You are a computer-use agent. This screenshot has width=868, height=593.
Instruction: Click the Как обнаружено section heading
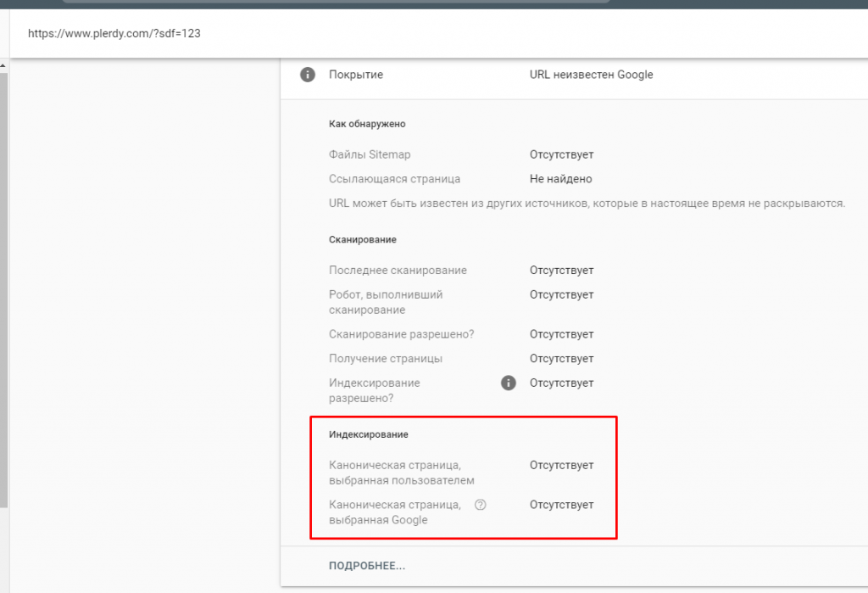point(367,124)
